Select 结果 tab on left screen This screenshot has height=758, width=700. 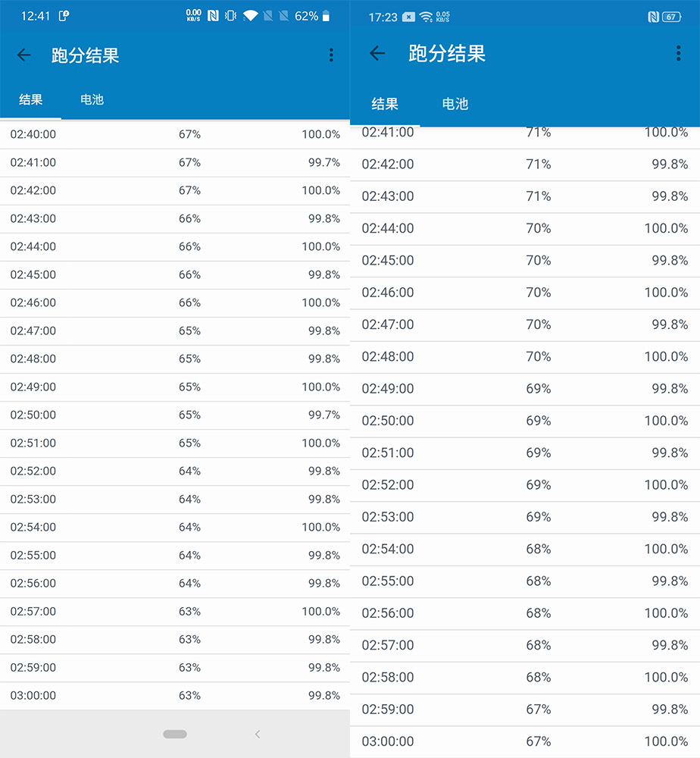30,100
